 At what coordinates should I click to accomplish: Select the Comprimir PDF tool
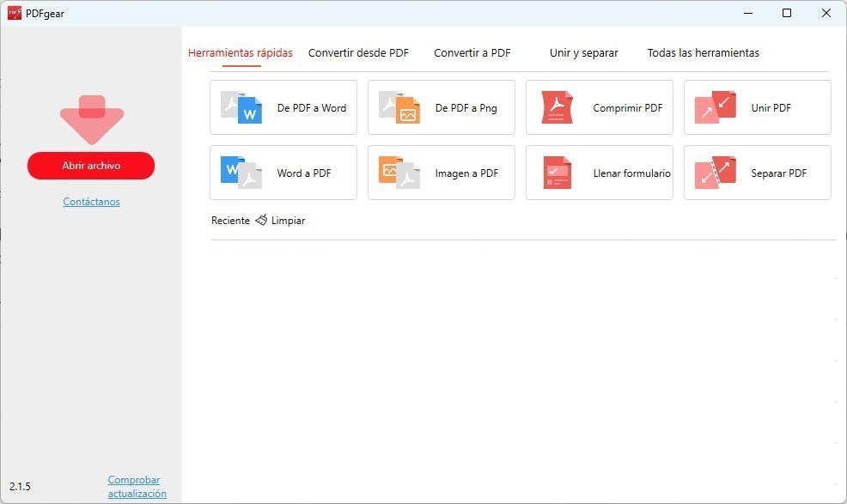[x=599, y=107]
